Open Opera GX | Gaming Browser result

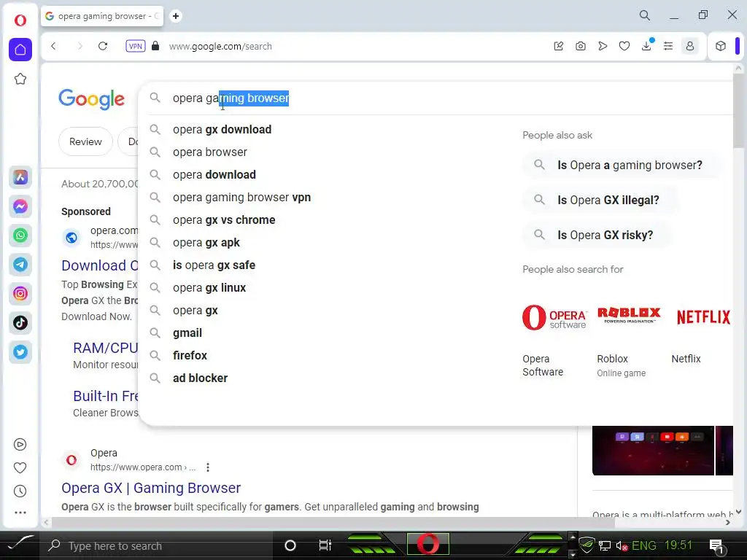click(151, 488)
